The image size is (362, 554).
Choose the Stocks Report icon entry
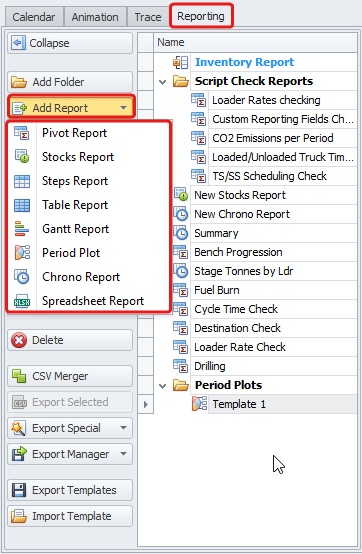(22, 157)
